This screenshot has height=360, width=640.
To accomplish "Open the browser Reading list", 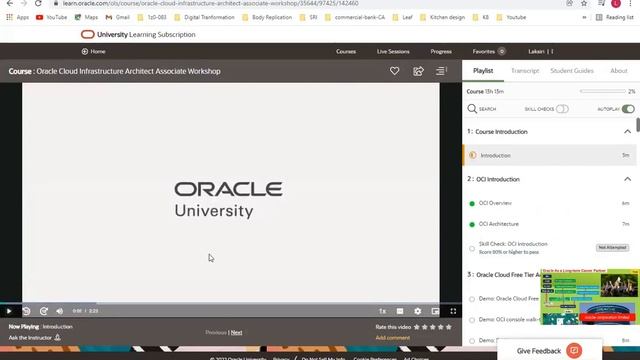I will point(615,17).
